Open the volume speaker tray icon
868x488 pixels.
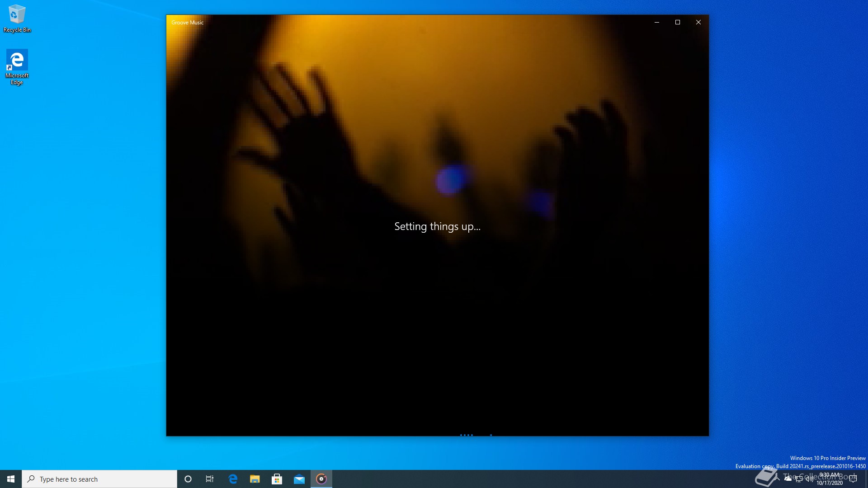coord(809,479)
